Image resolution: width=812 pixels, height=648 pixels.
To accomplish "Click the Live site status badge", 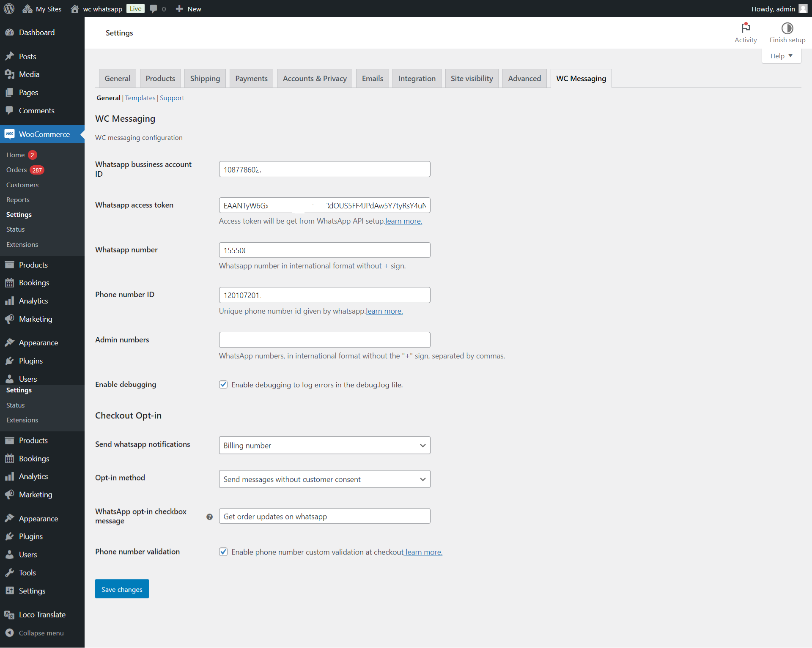I will 135,9.
